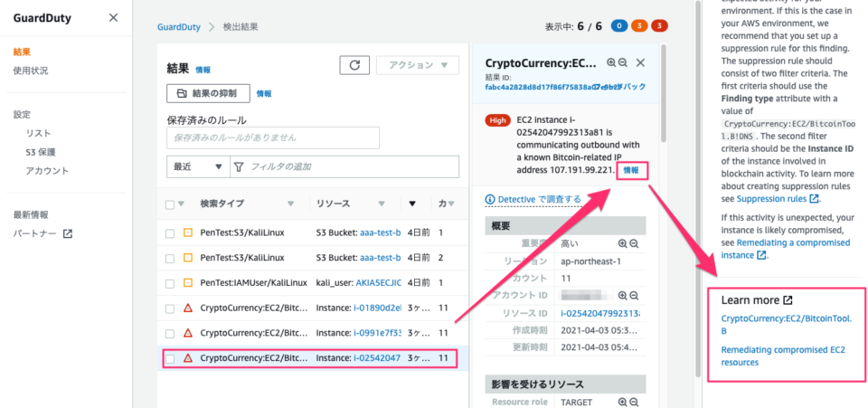Screen dimensions: 868x408
Task: Sort by 検索タイプ column arrow
Action: click(x=291, y=204)
